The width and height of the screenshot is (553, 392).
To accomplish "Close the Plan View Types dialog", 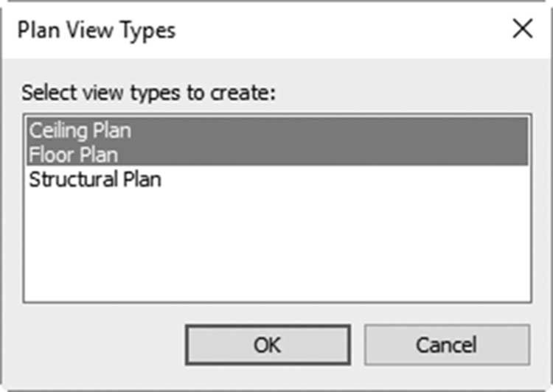I will click(522, 29).
